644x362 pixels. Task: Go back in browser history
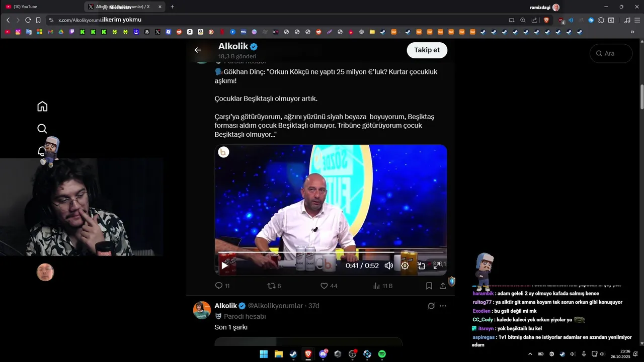coord(8,20)
